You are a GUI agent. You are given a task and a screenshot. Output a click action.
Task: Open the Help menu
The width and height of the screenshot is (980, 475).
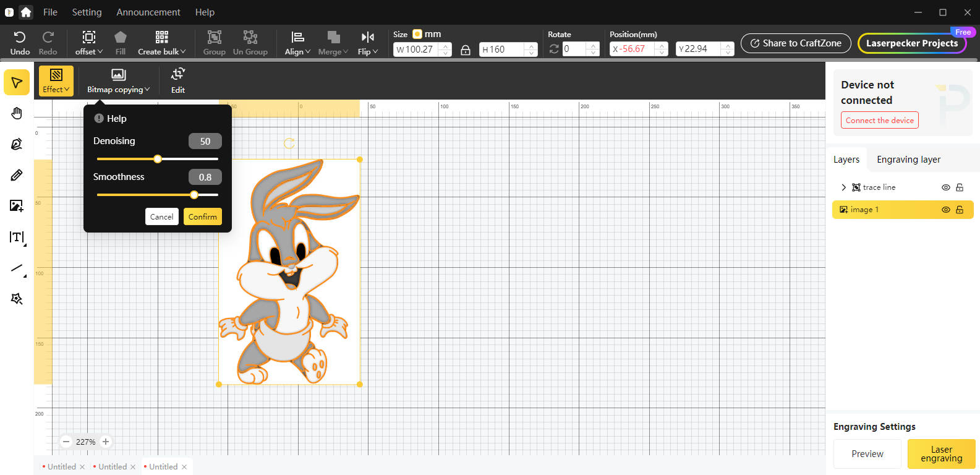point(205,12)
